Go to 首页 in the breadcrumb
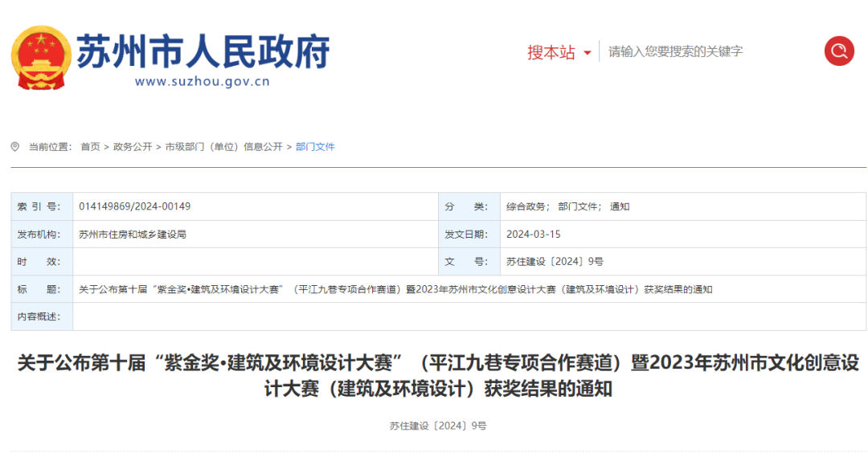The image size is (868, 453). point(90,147)
